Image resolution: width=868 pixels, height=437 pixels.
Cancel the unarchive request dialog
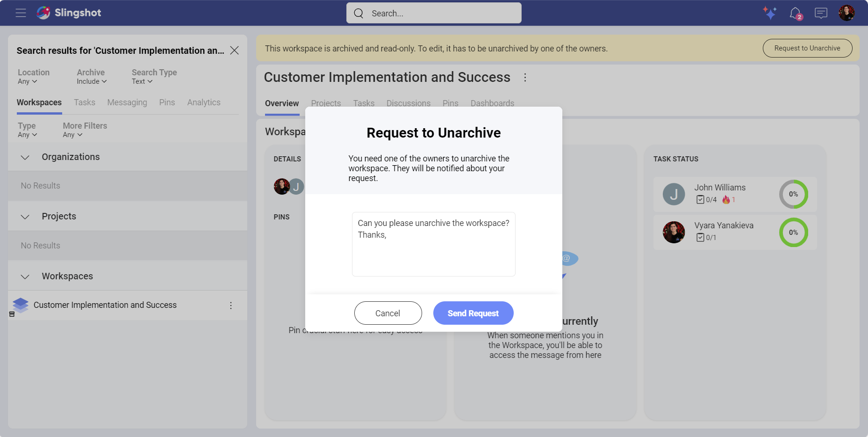click(x=388, y=313)
